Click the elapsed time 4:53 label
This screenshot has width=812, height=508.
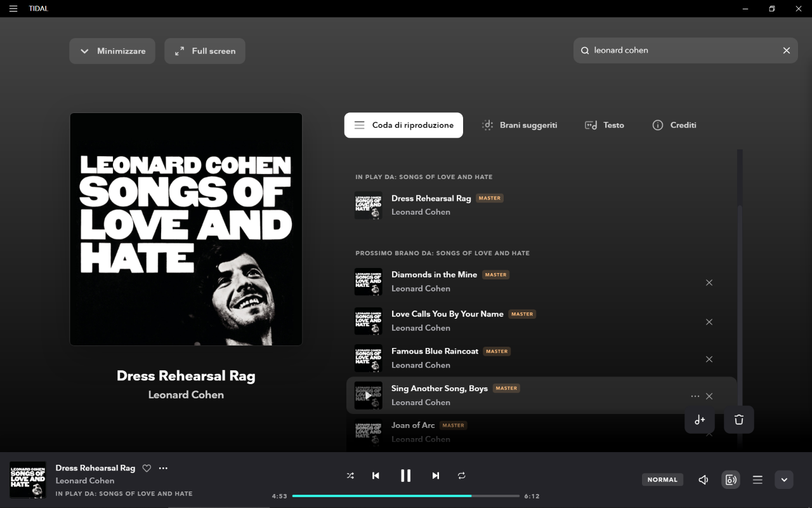coord(280,496)
